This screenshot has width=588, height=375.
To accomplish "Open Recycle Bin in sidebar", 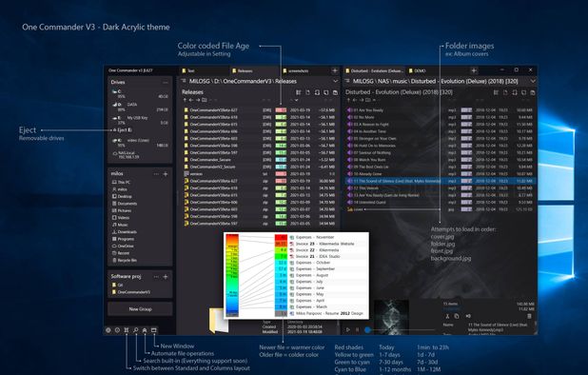I will click(x=125, y=260).
